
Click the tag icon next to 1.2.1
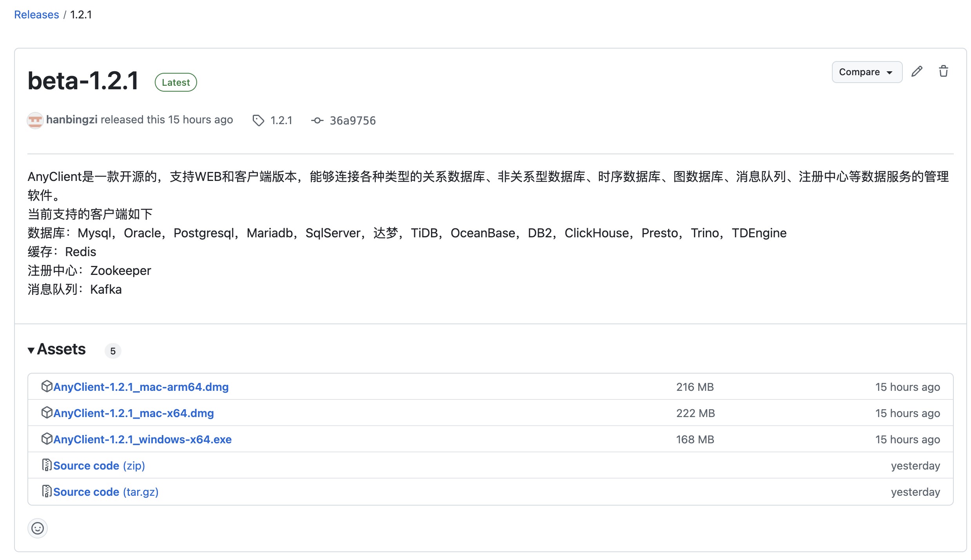[x=258, y=120]
